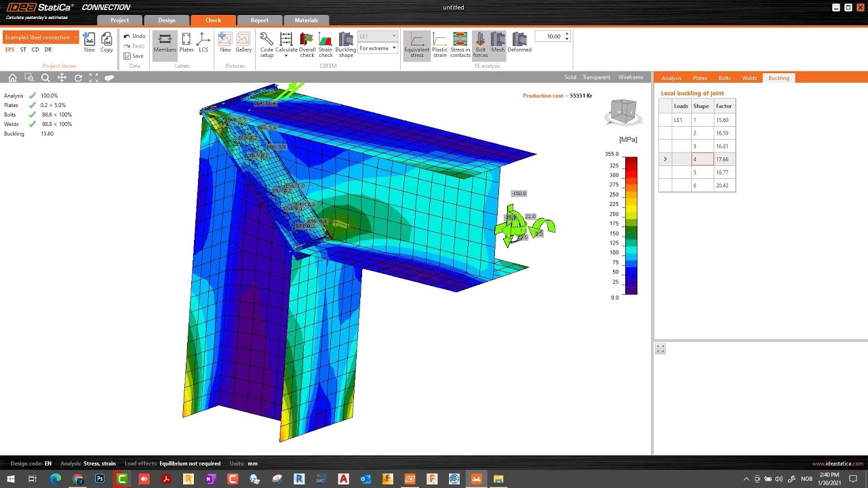Screen dimensions: 868x488
Task: Toggle Plates labels
Action: pyautogui.click(x=186, y=42)
